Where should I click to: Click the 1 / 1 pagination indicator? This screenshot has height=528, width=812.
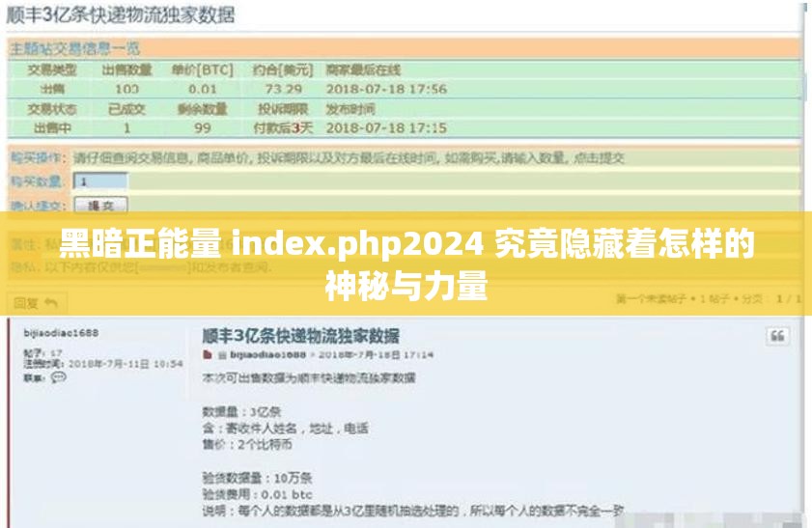coord(789,299)
